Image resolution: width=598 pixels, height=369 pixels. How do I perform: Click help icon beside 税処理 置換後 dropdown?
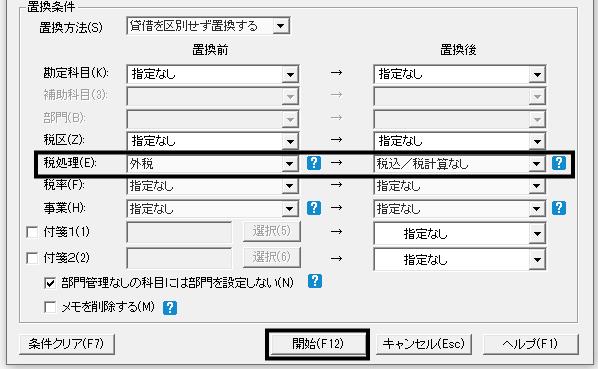tap(559, 163)
